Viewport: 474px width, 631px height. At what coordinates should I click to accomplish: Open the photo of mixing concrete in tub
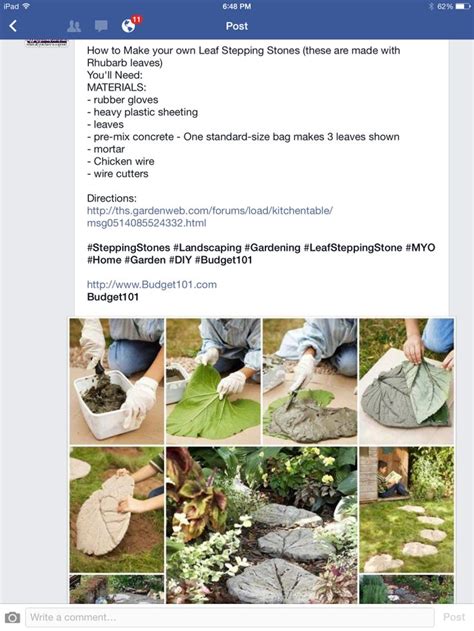tap(117, 381)
